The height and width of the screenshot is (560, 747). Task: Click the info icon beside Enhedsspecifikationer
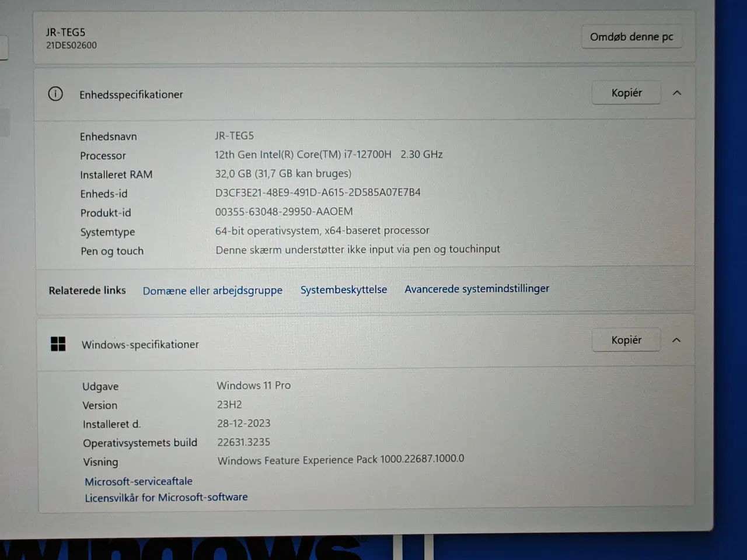[x=55, y=93]
